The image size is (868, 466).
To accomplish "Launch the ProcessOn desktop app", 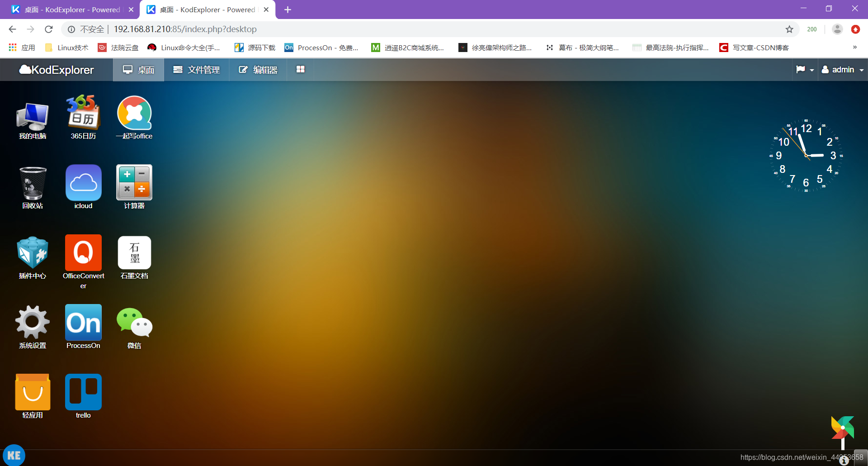I will click(83, 326).
